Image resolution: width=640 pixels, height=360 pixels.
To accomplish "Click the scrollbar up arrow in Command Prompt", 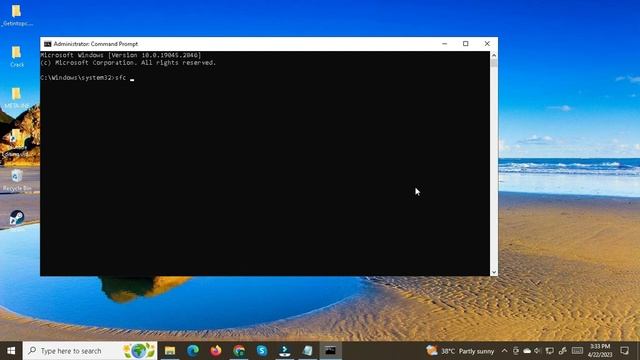I will [x=494, y=55].
